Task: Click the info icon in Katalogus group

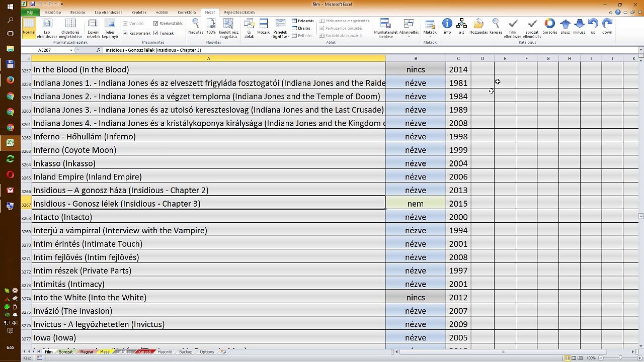Action: [447, 26]
